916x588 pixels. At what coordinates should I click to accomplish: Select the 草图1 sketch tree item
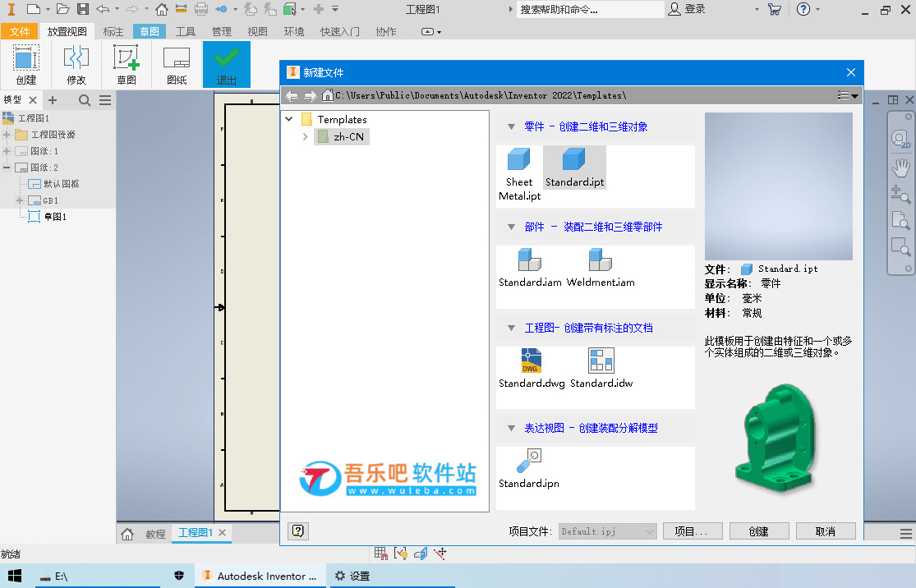coord(48,217)
